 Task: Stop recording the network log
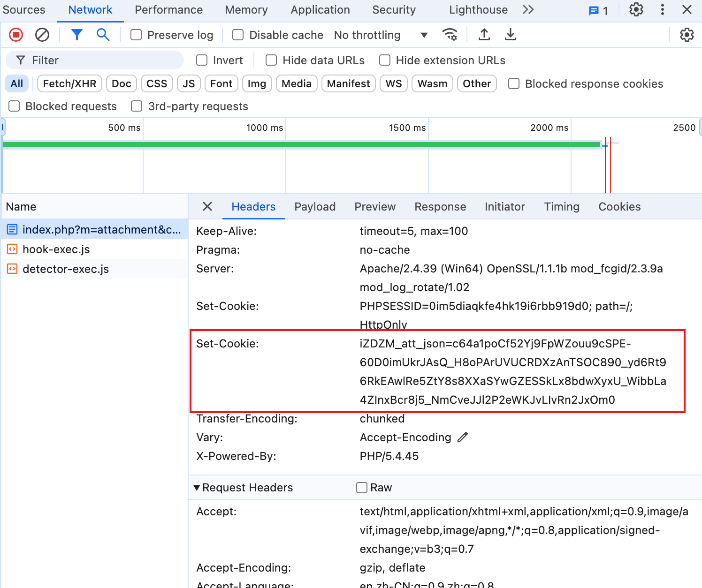point(15,34)
